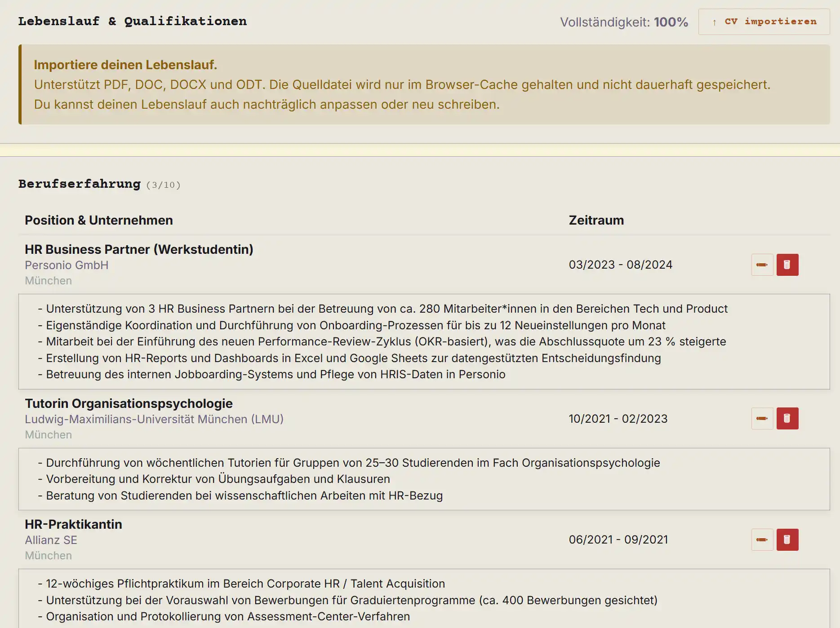Click the München location under Personio GmbH
Screen dimensions: 840x628
[48, 281]
